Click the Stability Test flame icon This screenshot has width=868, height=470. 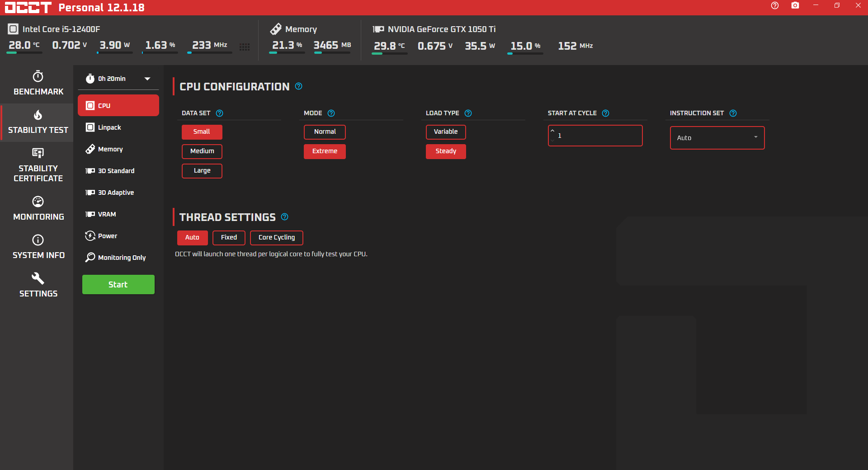click(38, 115)
